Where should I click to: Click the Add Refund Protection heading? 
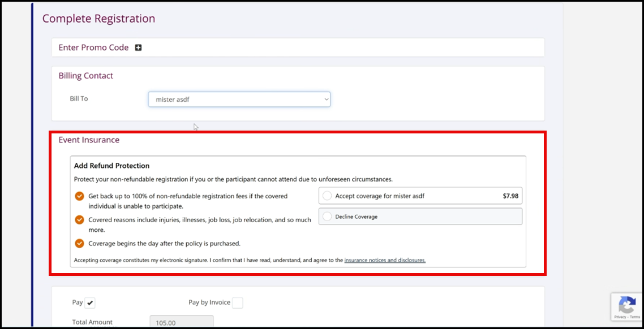111,166
